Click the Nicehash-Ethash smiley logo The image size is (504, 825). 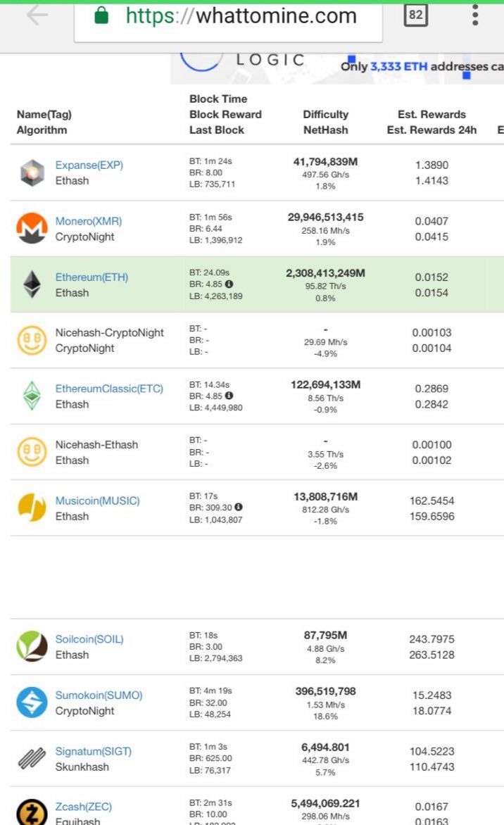(x=32, y=452)
